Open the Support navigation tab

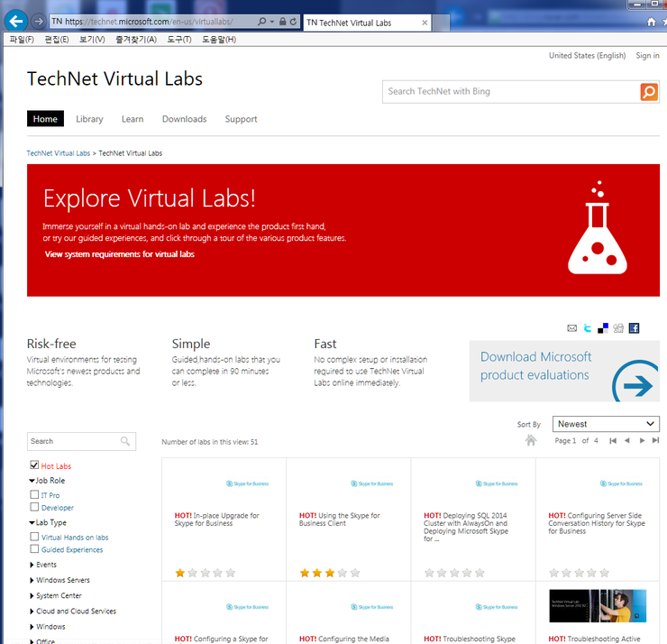coord(242,119)
